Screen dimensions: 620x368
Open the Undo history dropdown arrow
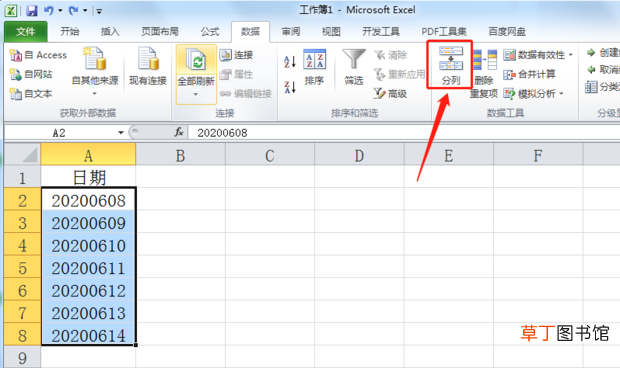click(60, 11)
